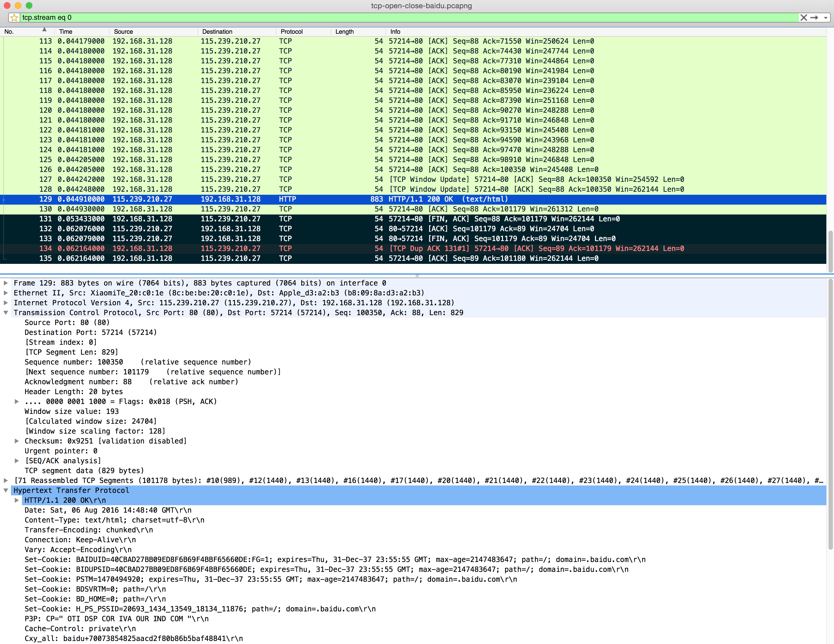
Task: Expand the TCP Flags 0x018 disclosure triangle
Action: point(16,402)
